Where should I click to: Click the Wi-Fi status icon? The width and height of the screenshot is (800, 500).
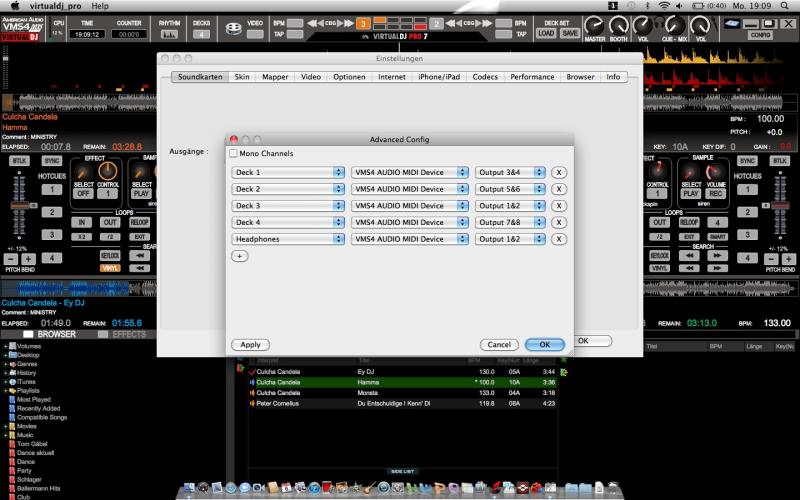(664, 6)
